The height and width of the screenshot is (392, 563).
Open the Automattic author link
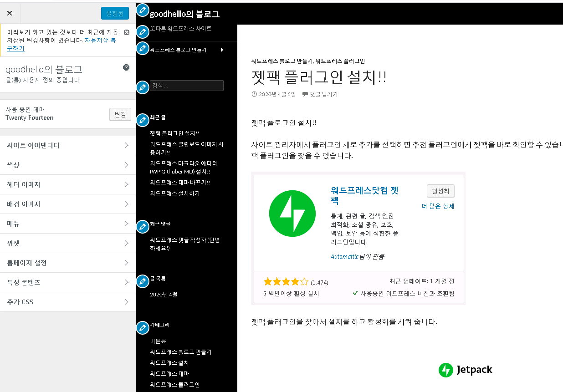pyautogui.click(x=344, y=256)
